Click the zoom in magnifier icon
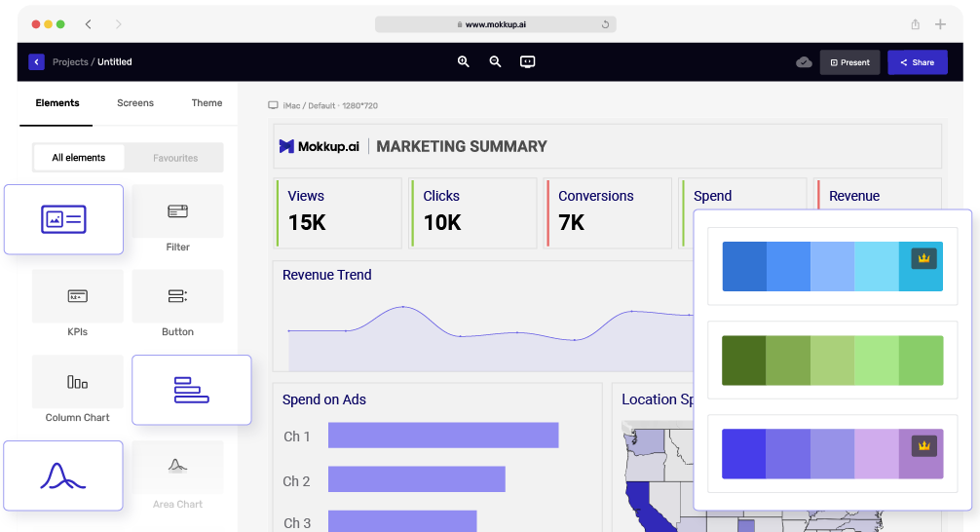 [x=464, y=61]
